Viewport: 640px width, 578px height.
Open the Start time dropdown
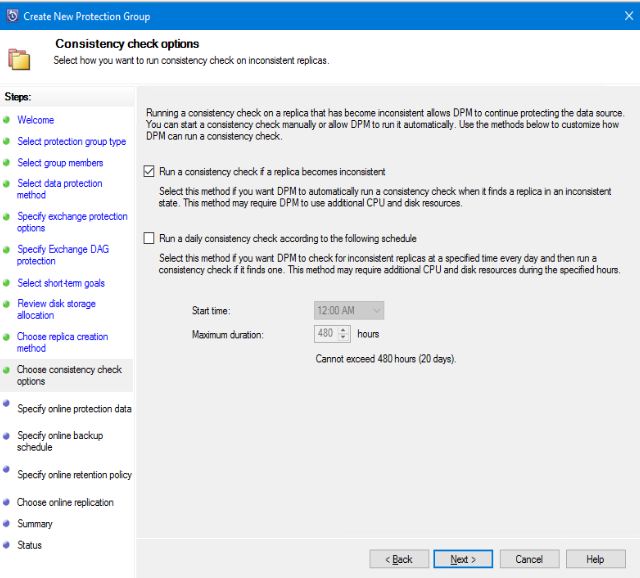pos(375,311)
